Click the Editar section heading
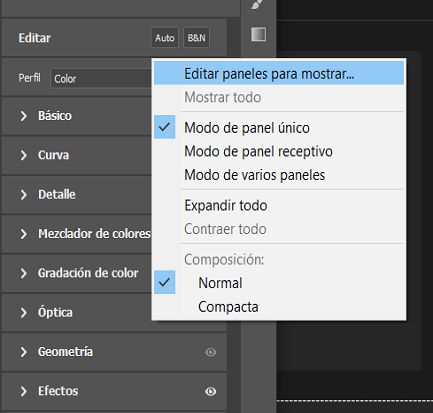 tap(35, 38)
